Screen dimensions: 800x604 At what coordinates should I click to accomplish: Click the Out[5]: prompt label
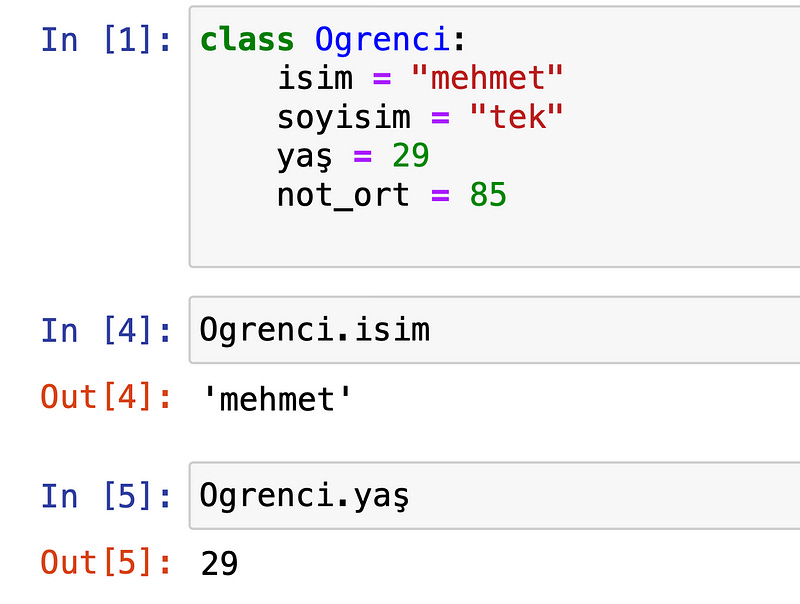[x=106, y=562]
